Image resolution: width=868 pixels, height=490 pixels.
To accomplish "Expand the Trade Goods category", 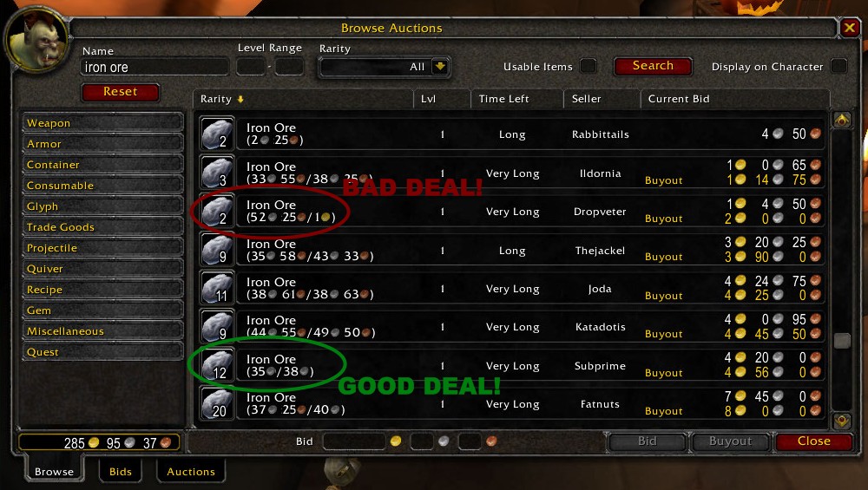I will [x=102, y=226].
